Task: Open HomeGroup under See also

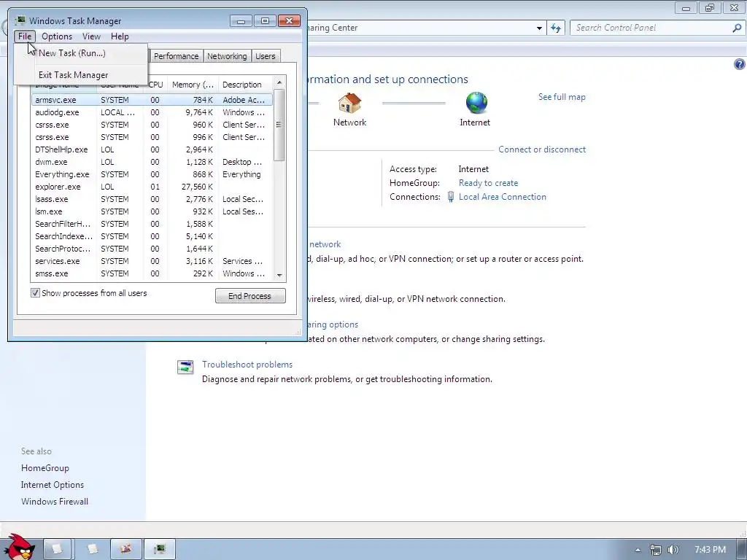Action: point(44,468)
